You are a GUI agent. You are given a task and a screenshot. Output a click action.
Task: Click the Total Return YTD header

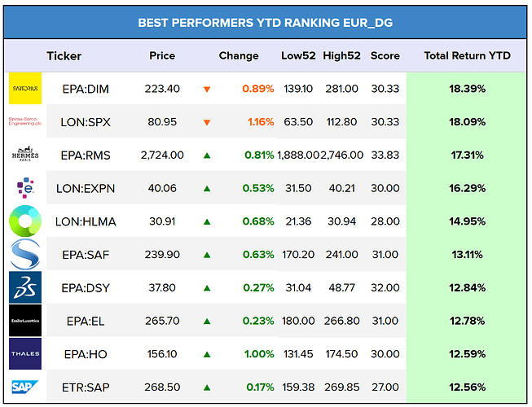click(467, 55)
